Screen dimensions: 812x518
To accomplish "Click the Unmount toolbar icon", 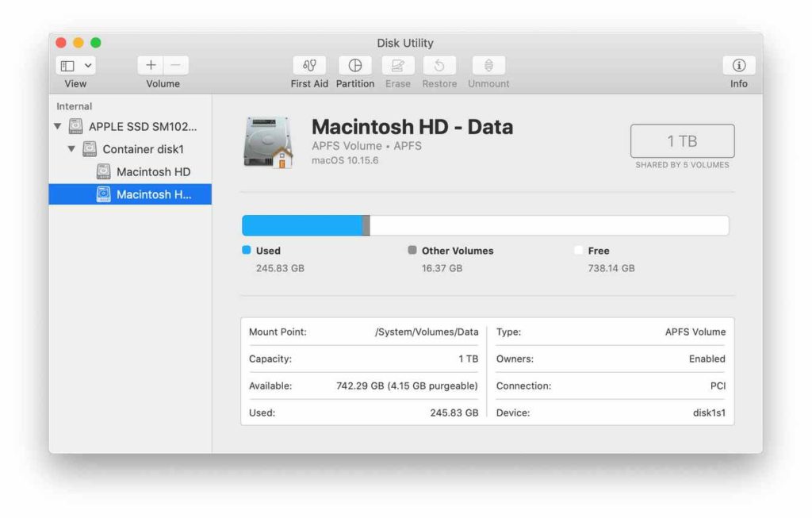I will point(488,66).
